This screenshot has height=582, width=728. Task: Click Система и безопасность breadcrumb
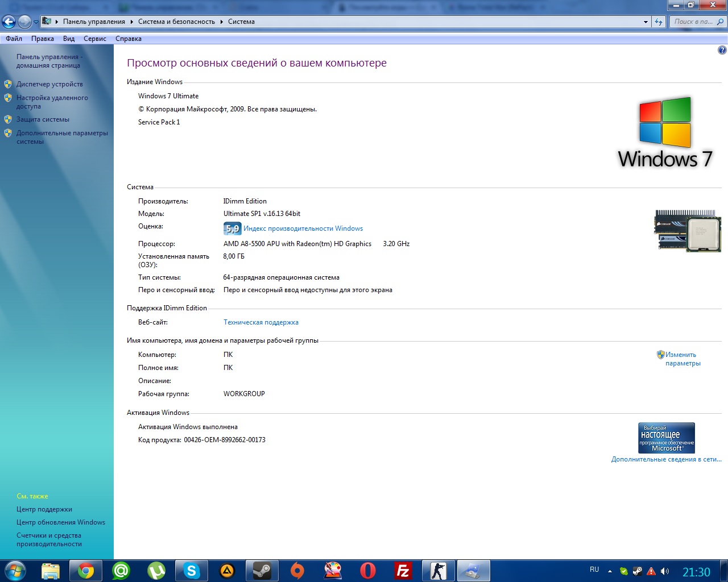click(x=176, y=22)
